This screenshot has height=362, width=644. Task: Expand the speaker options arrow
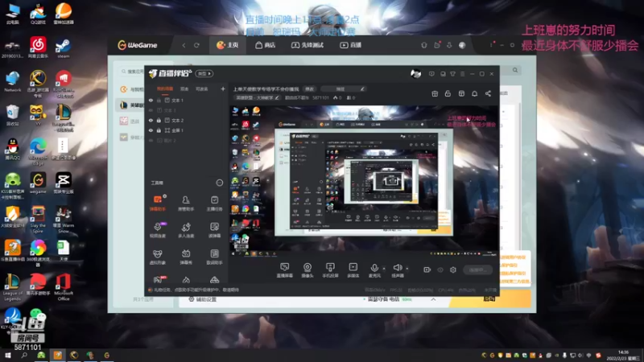(407, 269)
